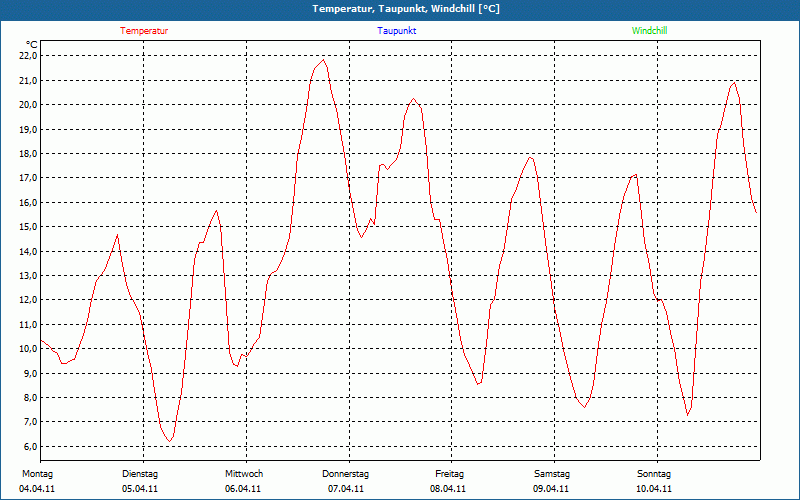Click the 10.04.11 date label
The width and height of the screenshot is (800, 500).
tap(654, 489)
